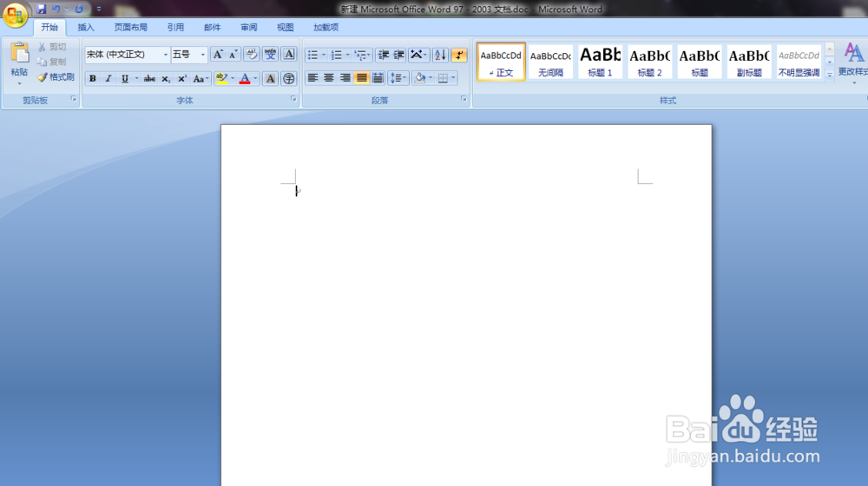The width and height of the screenshot is (868, 486).
Task: Clear formatting with eraser icon
Action: [252, 55]
